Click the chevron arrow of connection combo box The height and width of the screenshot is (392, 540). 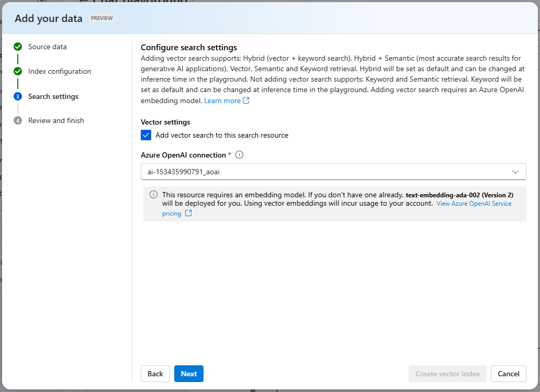515,172
